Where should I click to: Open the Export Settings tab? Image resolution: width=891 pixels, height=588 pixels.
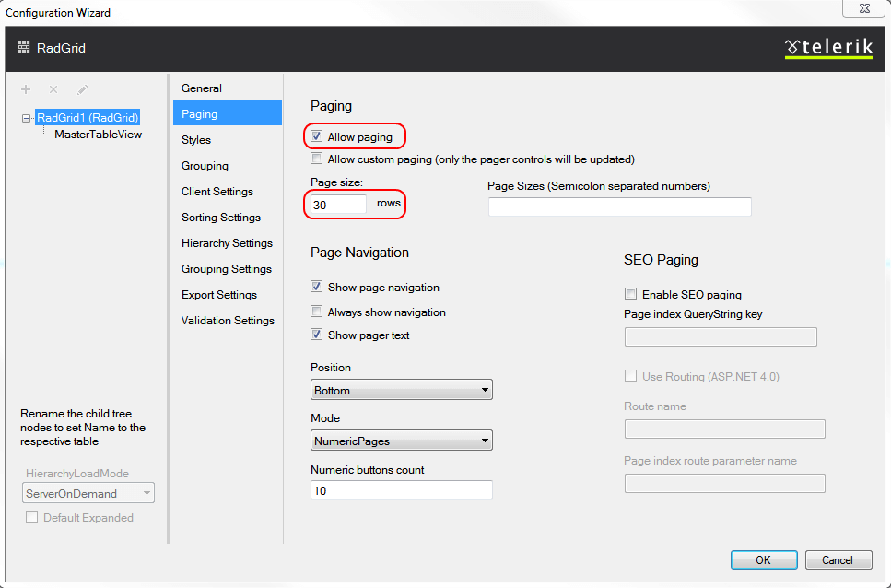[x=219, y=295]
